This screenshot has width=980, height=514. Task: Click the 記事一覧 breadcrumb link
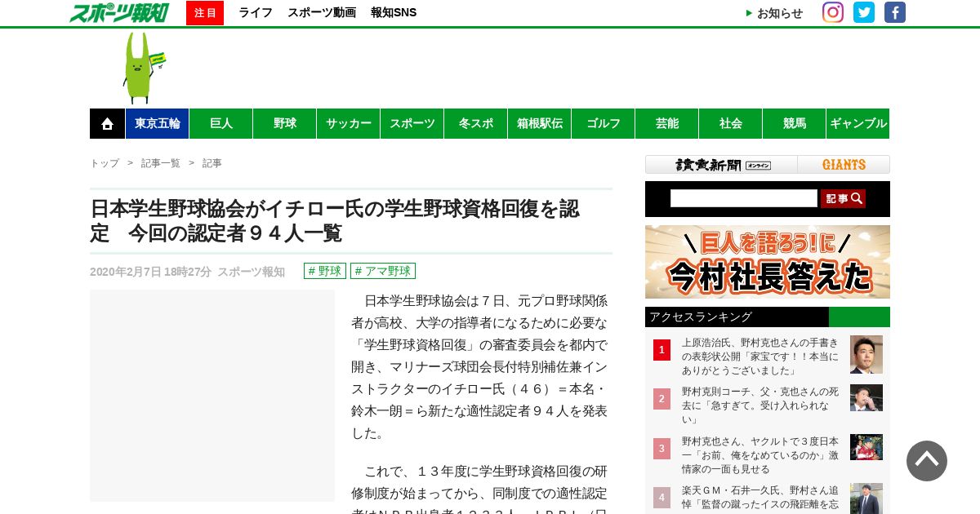pyautogui.click(x=161, y=163)
